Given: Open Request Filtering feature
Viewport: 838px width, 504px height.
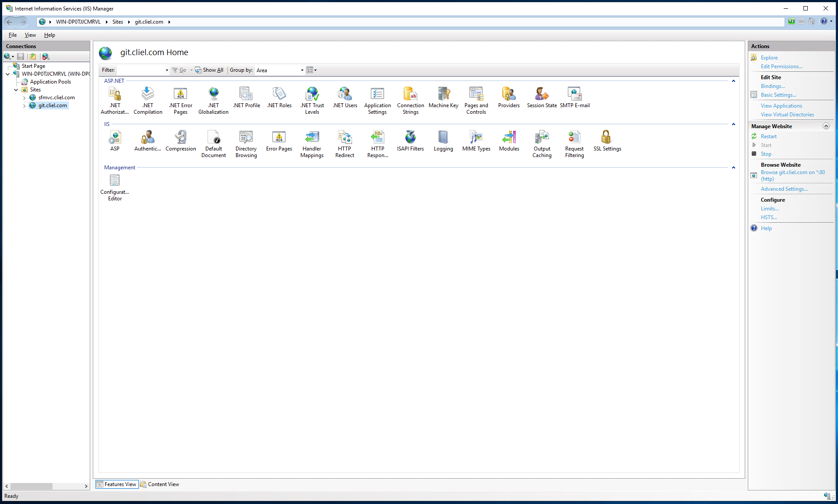Looking at the screenshot, I should click(x=574, y=143).
